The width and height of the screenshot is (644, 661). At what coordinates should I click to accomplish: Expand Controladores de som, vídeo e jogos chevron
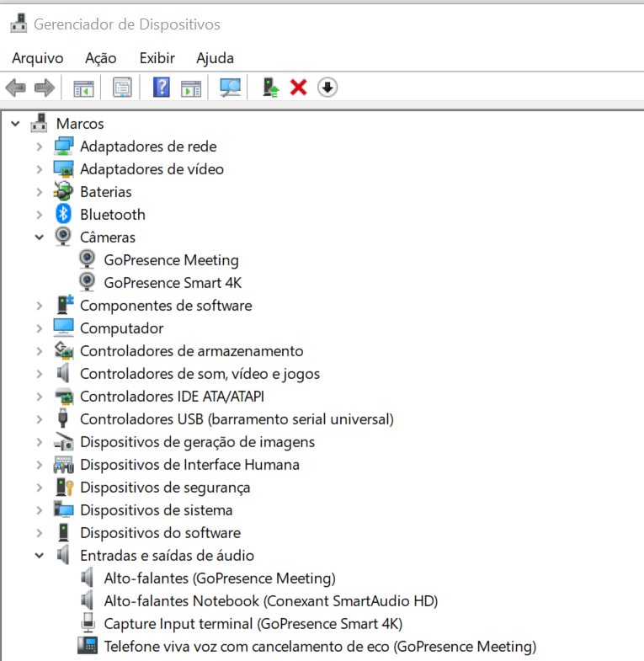(40, 374)
